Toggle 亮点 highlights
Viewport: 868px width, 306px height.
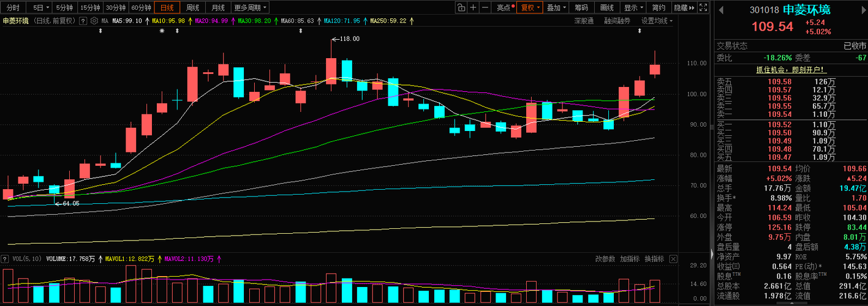tap(505, 8)
